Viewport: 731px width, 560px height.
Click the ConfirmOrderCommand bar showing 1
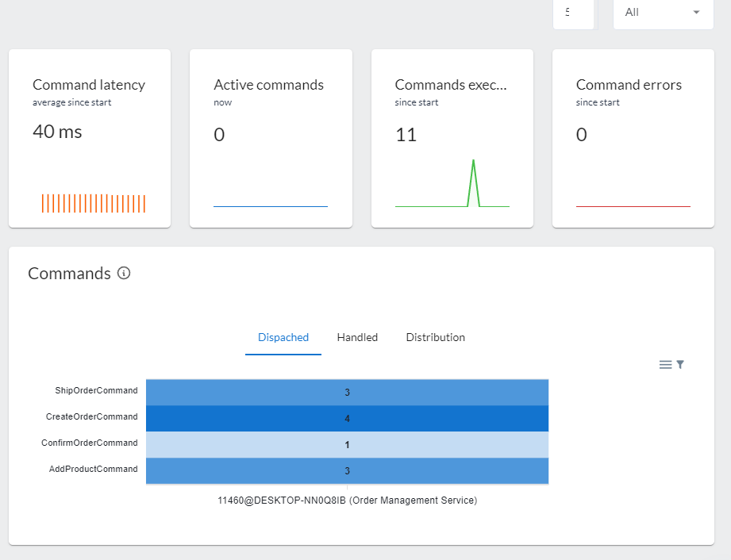click(347, 444)
